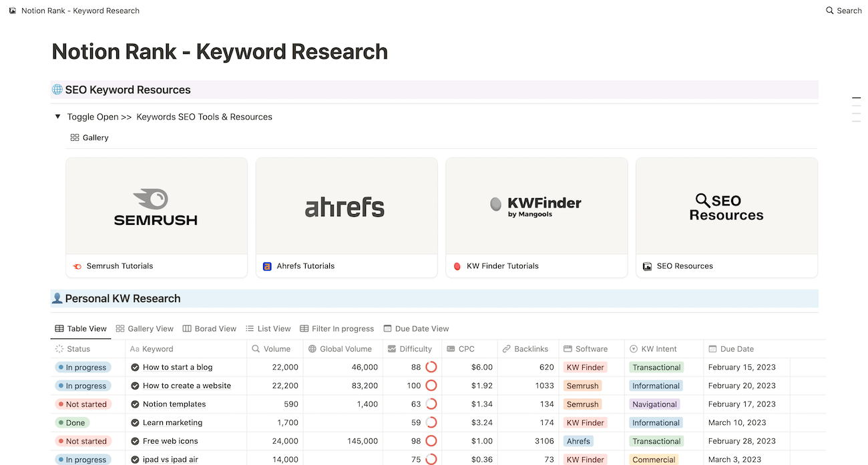Click the check icon beside Notion templates
Screen dimensions: 868x465
[x=135, y=404]
